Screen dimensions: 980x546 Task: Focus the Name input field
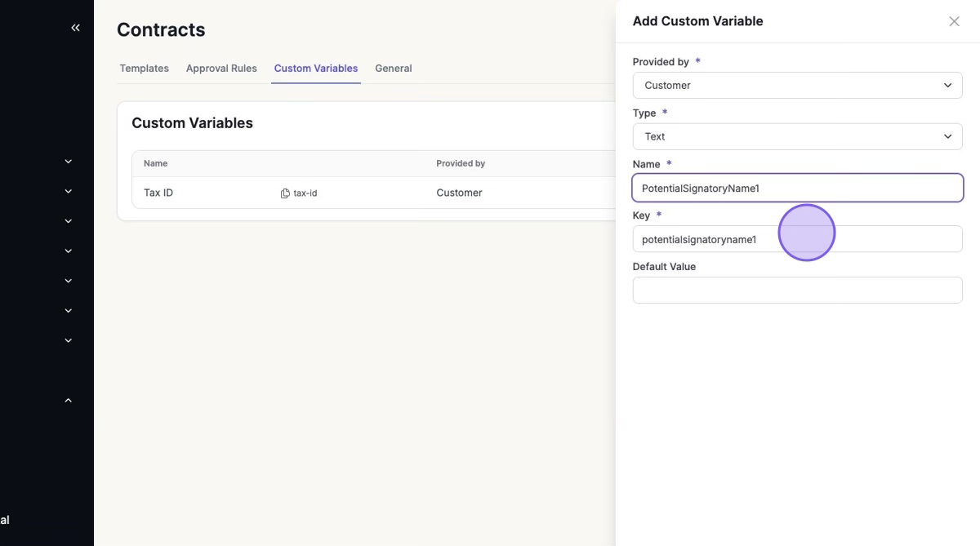pyautogui.click(x=796, y=188)
